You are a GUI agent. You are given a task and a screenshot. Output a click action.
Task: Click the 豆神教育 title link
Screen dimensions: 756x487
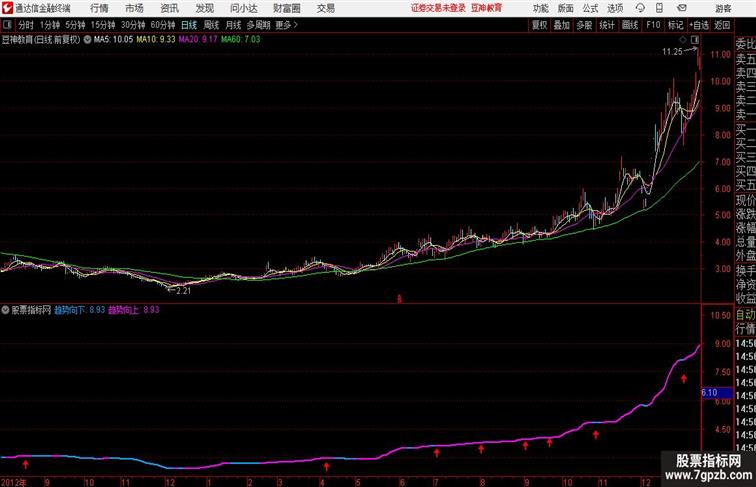coord(486,8)
